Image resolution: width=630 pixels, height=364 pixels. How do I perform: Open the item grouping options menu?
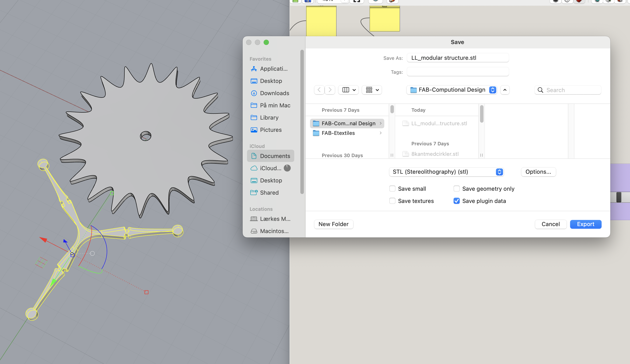coord(372,90)
